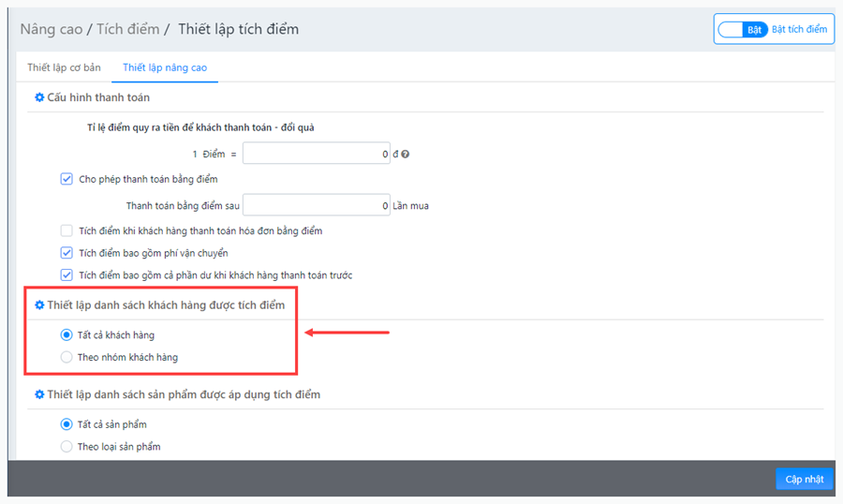Viewport: 843px width, 504px height.
Task: Uncheck Tích điểm bao gồm phí vận chuyển
Action: tap(67, 253)
